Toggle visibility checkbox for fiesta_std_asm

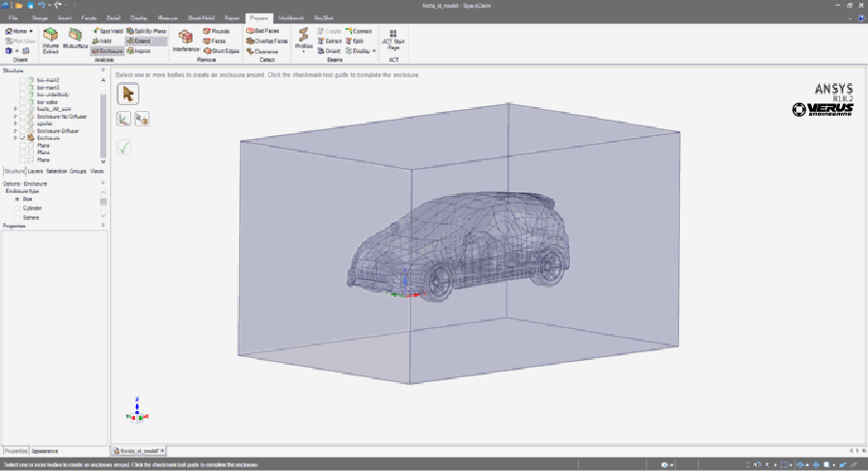coord(23,109)
